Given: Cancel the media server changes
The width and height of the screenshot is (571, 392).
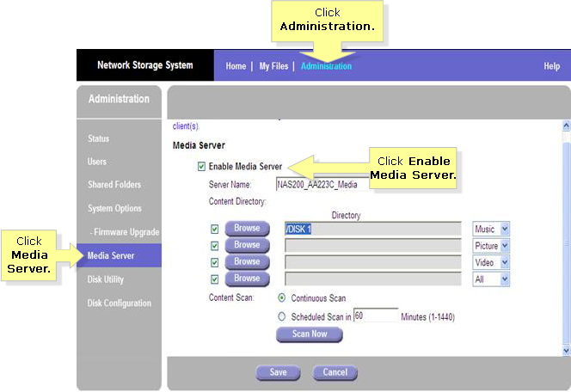Looking at the screenshot, I should point(335,372).
